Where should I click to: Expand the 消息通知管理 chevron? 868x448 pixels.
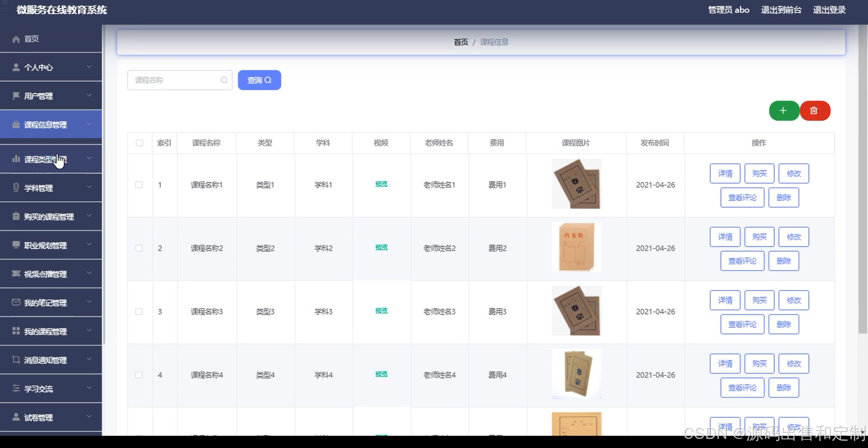pos(89,359)
